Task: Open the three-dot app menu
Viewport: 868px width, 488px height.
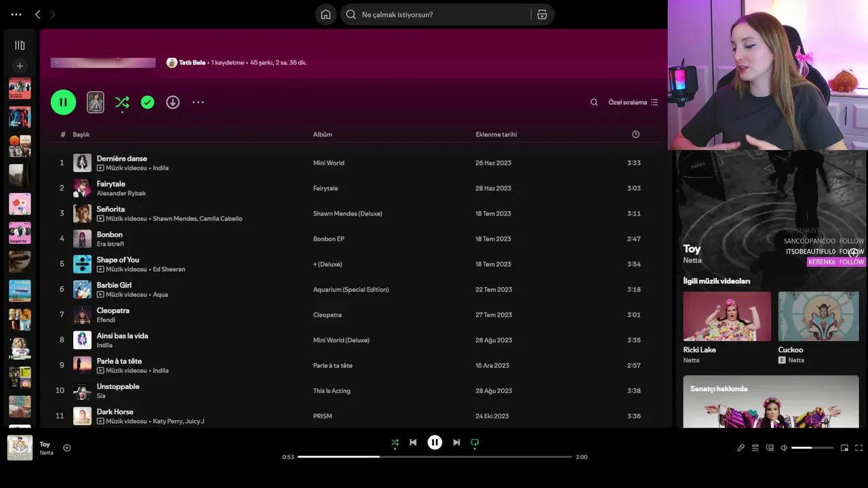Action: (16, 14)
